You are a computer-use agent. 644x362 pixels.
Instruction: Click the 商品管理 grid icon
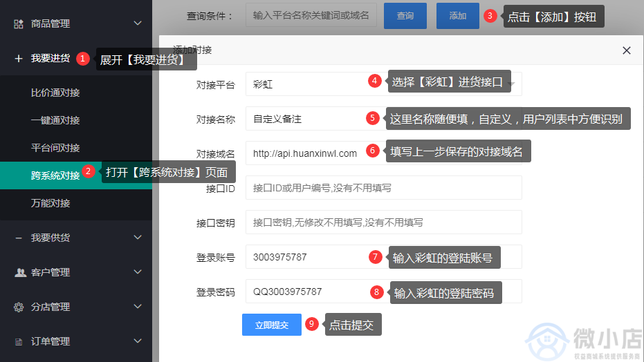coord(19,23)
